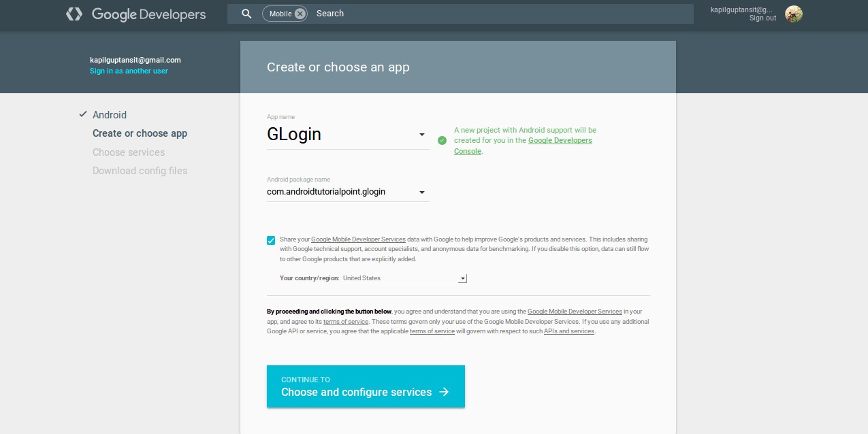Remove the Mobile filter chip
Screen dimensions: 868x434
point(300,14)
